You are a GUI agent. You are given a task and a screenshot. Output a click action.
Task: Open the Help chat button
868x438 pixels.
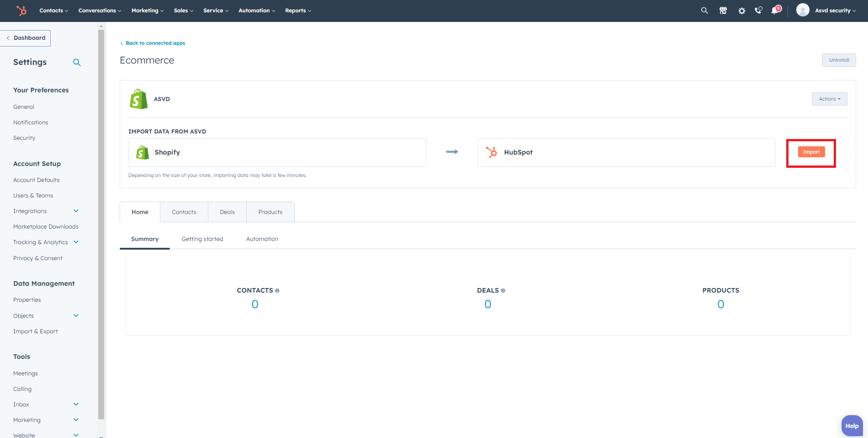pyautogui.click(x=852, y=426)
